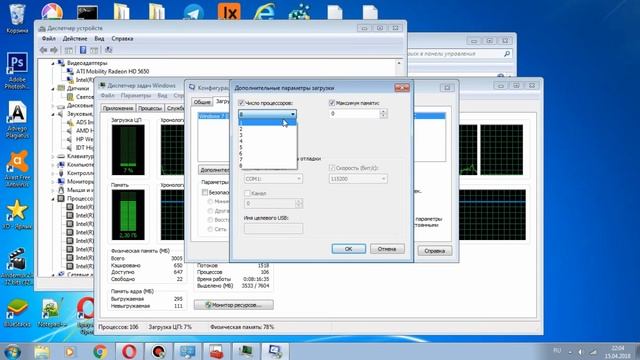Click Device Manager scrollbar up arrow

[x=399, y=63]
